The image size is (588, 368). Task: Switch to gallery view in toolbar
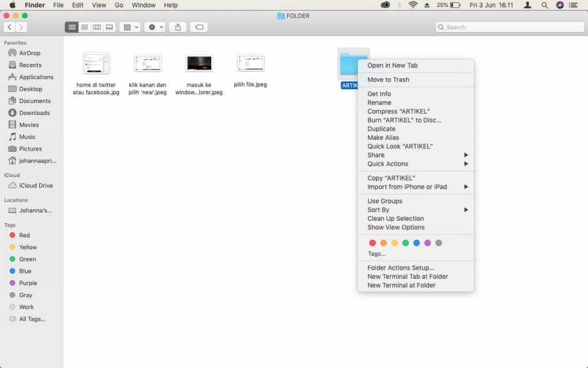[x=109, y=27]
